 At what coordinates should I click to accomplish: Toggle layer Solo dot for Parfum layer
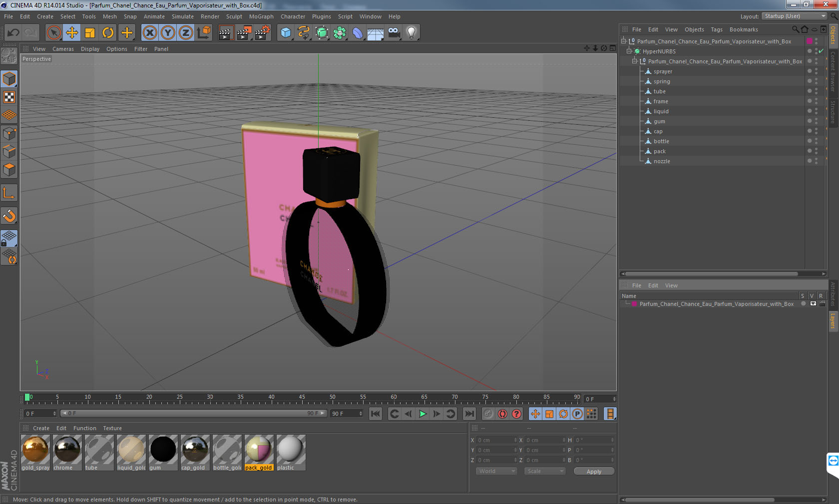(803, 303)
